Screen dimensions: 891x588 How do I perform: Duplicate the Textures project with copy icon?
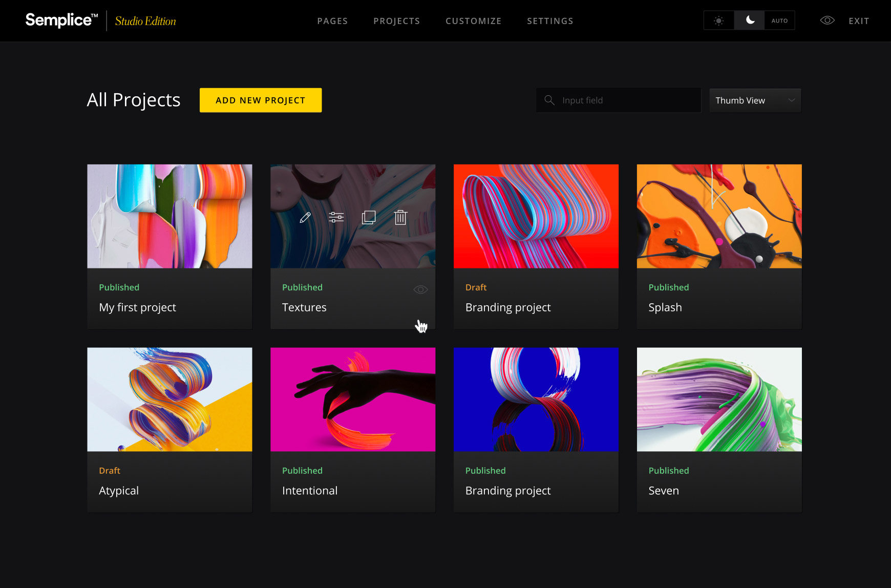[x=369, y=218]
